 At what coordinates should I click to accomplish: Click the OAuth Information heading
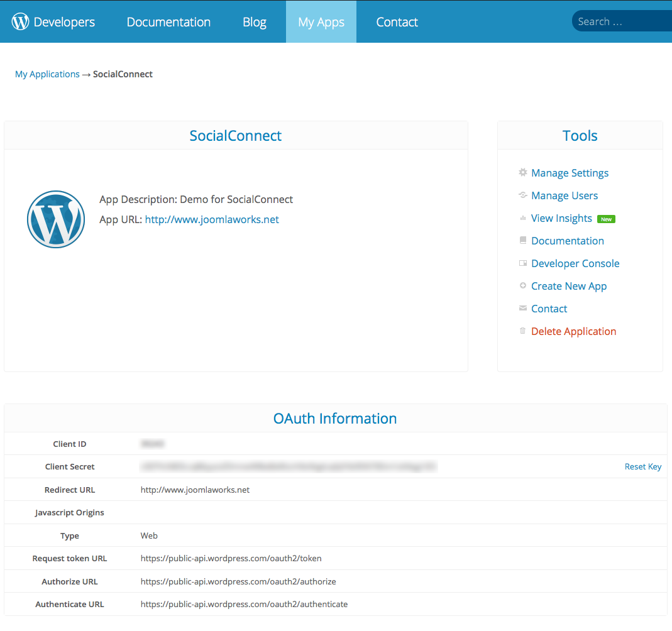point(335,419)
